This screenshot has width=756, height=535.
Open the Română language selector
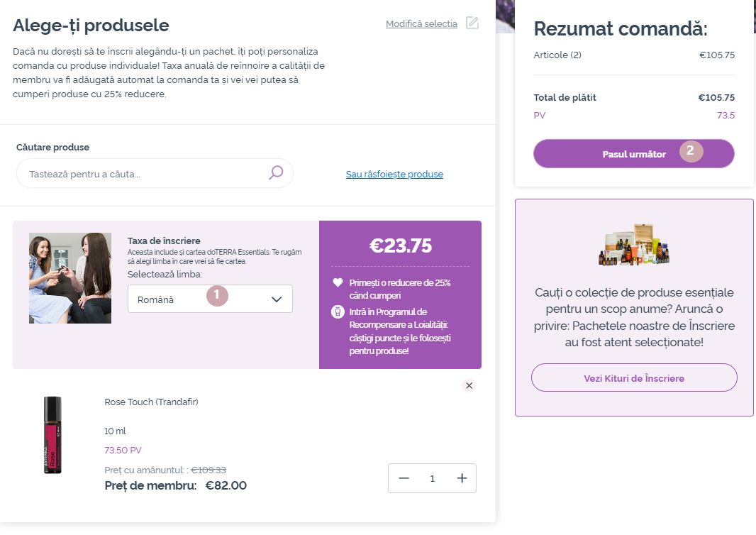(x=210, y=299)
